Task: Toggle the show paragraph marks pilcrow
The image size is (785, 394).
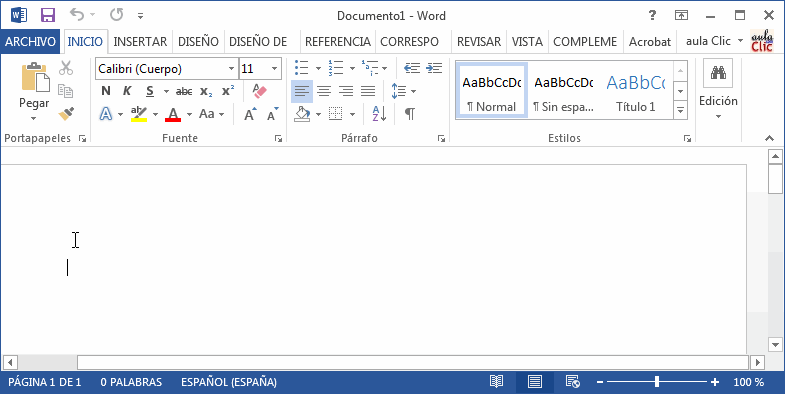Action: click(x=410, y=114)
